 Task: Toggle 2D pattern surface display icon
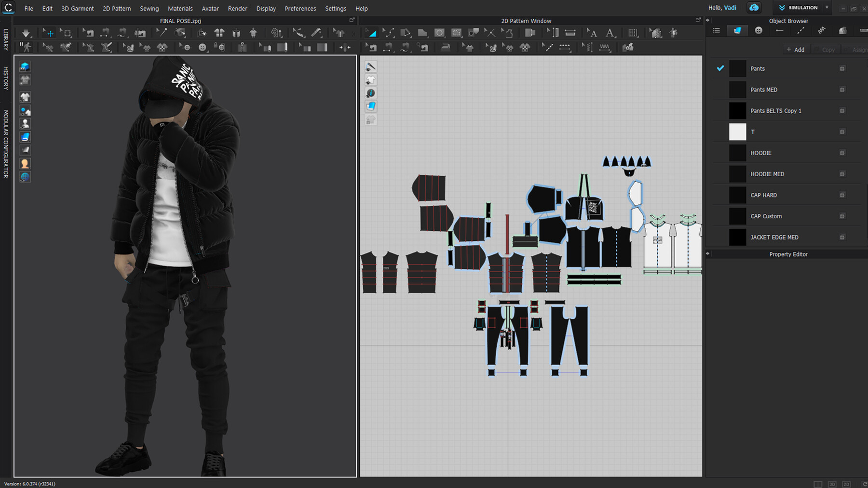(x=370, y=106)
